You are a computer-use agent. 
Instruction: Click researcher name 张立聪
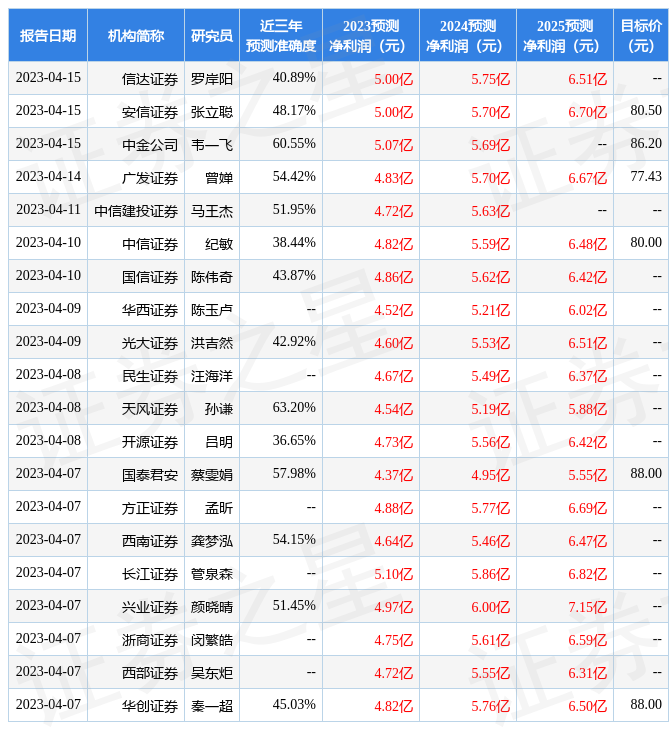click(x=212, y=112)
